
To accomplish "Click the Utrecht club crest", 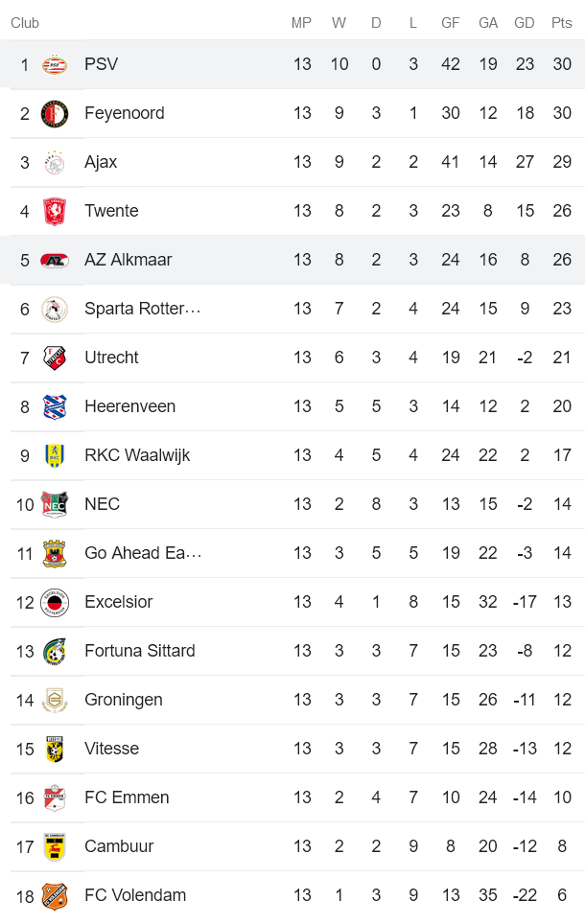I will point(55,358).
